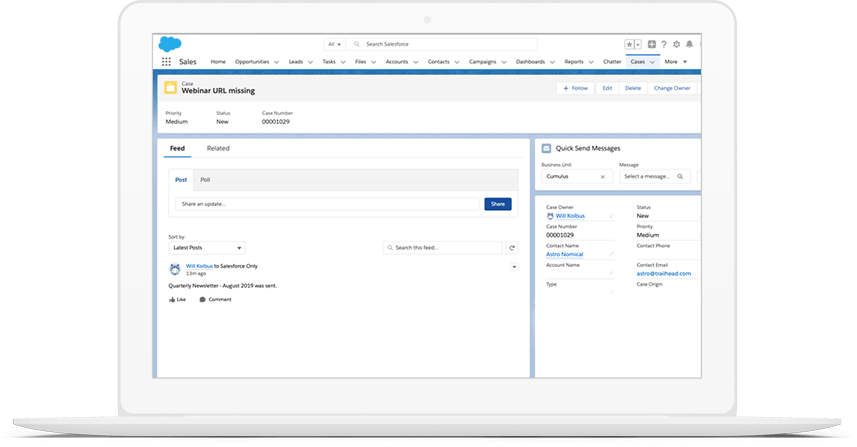Expand the Latest Posts sort dropdown
The image size is (857, 447).
(238, 247)
